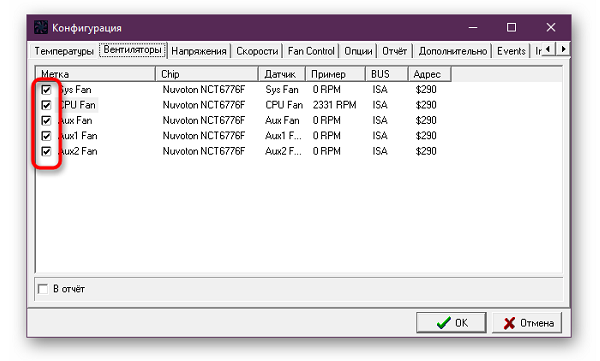This screenshot has width=600, height=361.
Task: Go to the Скорости tab
Action: click(257, 51)
